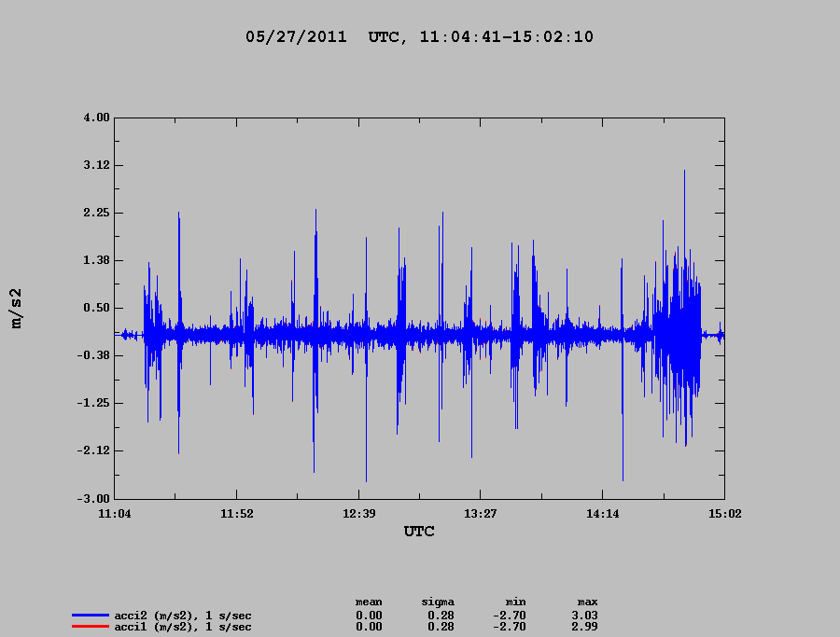Click the tallest peak near 3.03

click(x=684, y=173)
